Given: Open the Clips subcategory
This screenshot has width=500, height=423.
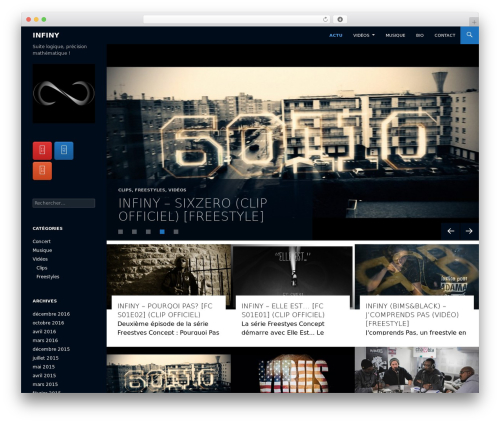Looking at the screenshot, I should pos(42,268).
